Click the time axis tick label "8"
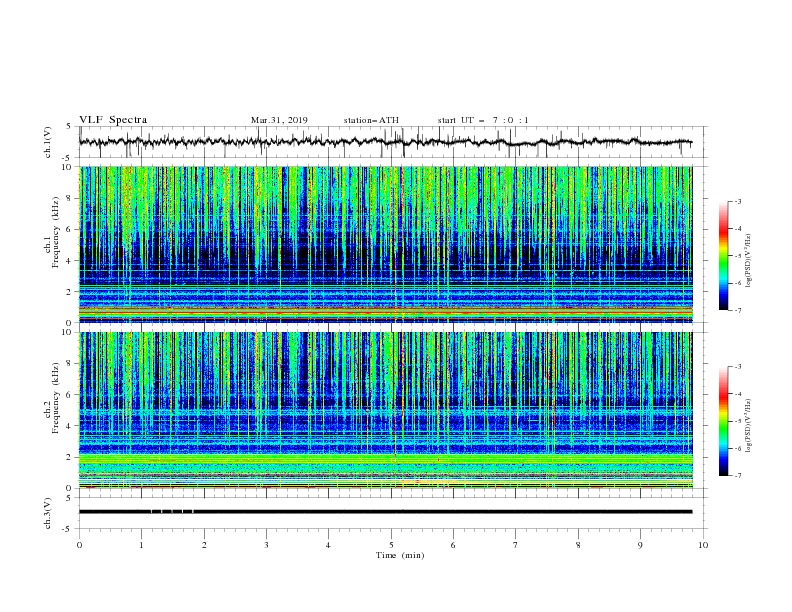Screen dimensions: 792x612 [578, 545]
